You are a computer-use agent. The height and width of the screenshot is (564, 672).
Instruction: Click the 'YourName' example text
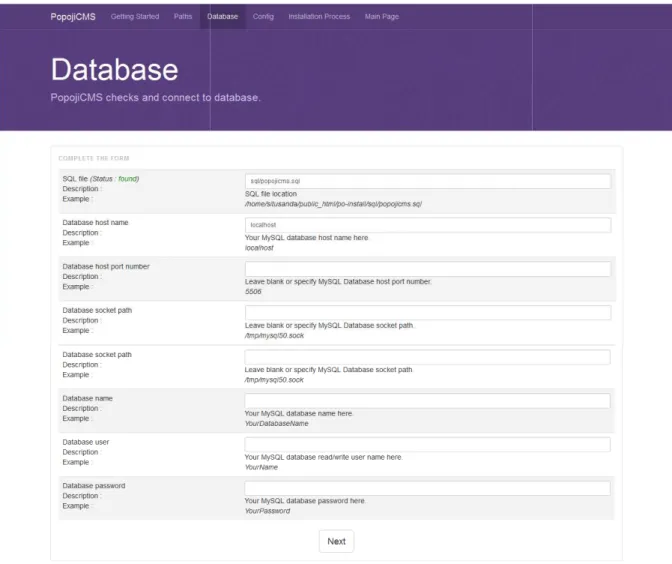coord(261,467)
